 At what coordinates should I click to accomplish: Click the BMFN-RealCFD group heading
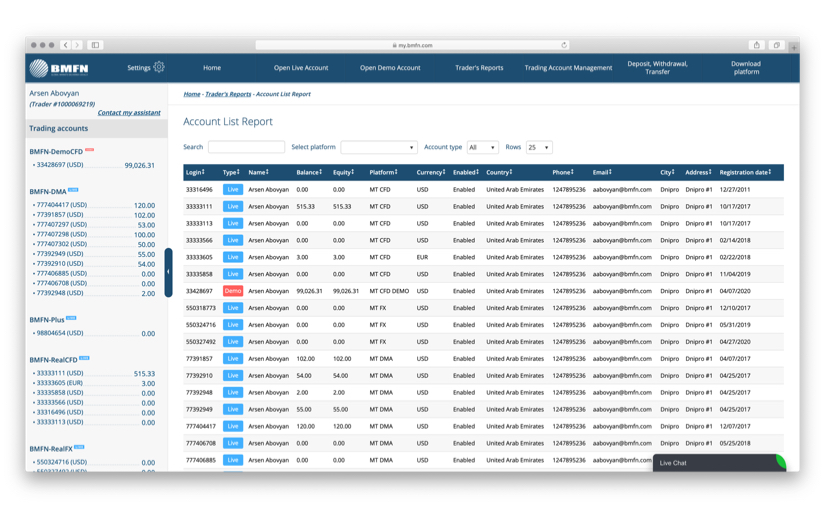(53, 360)
